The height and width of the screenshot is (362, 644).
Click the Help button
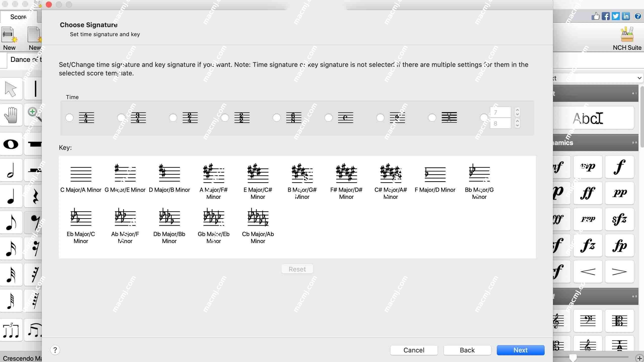pos(55,350)
